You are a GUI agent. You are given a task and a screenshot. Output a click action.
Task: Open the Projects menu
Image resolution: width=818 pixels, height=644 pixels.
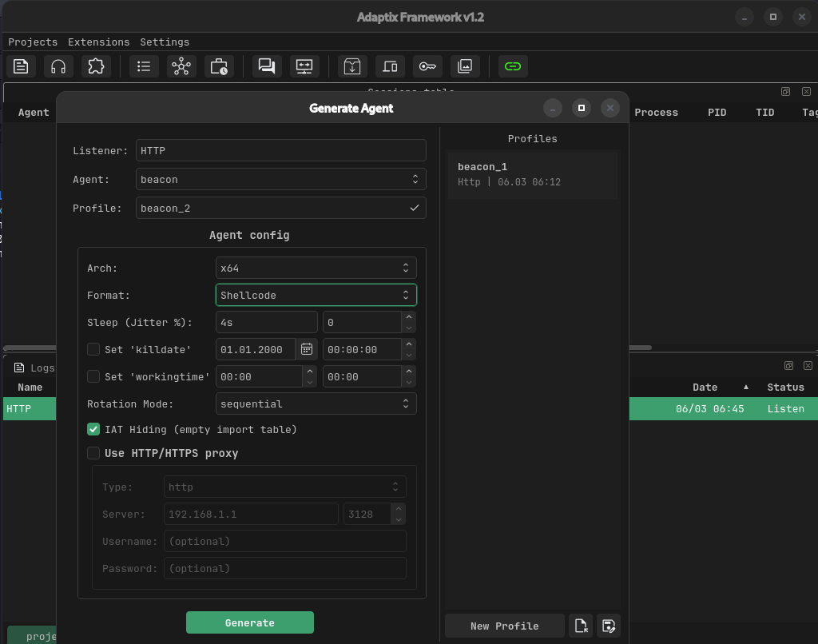point(33,42)
